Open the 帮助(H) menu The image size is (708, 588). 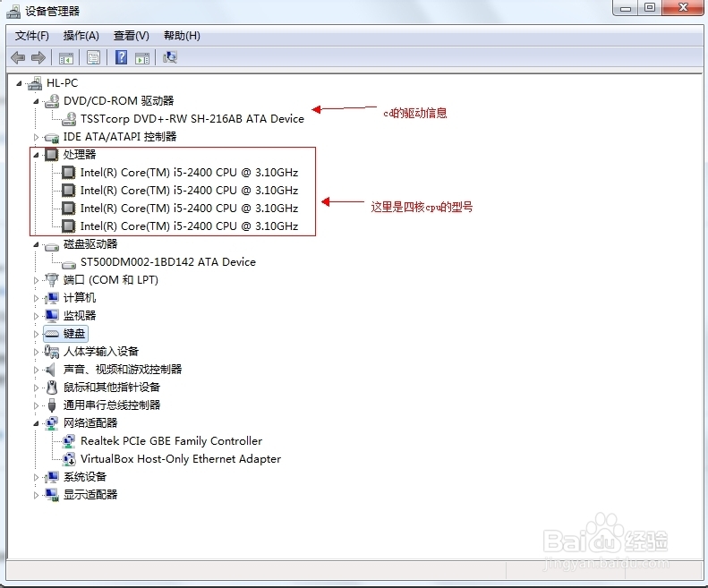click(182, 36)
